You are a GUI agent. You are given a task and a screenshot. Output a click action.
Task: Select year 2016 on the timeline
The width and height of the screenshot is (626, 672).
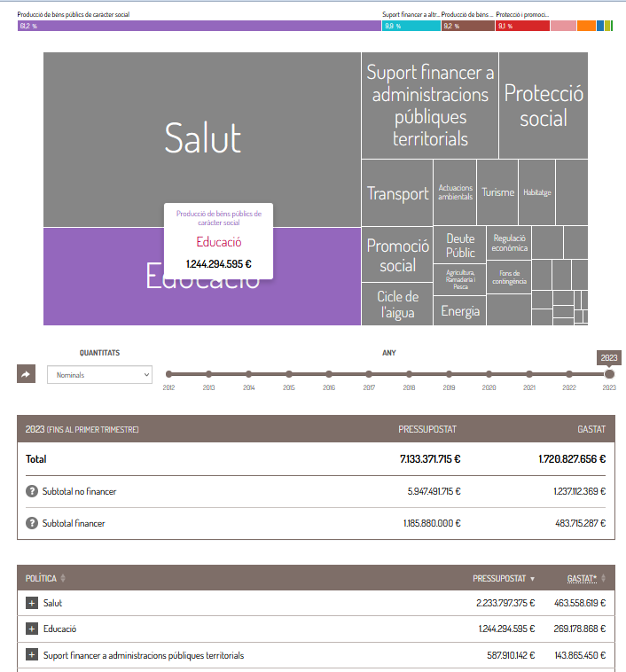coord(329,374)
